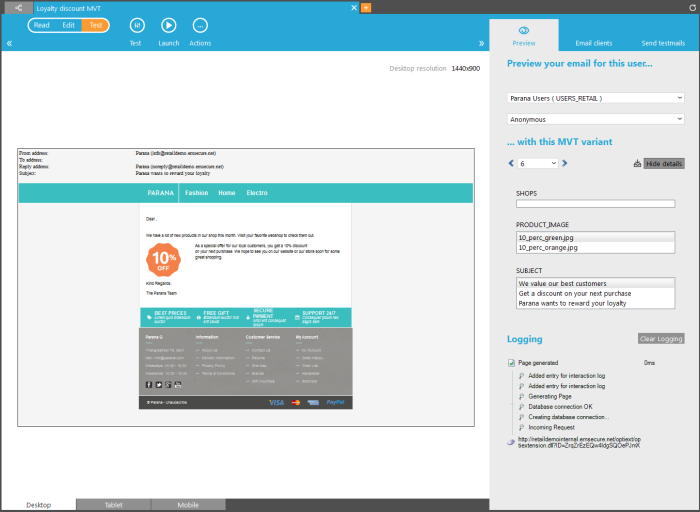Image resolution: width=700 pixels, height=512 pixels.
Task: Click the export icon beside Hide details
Action: tap(636, 163)
